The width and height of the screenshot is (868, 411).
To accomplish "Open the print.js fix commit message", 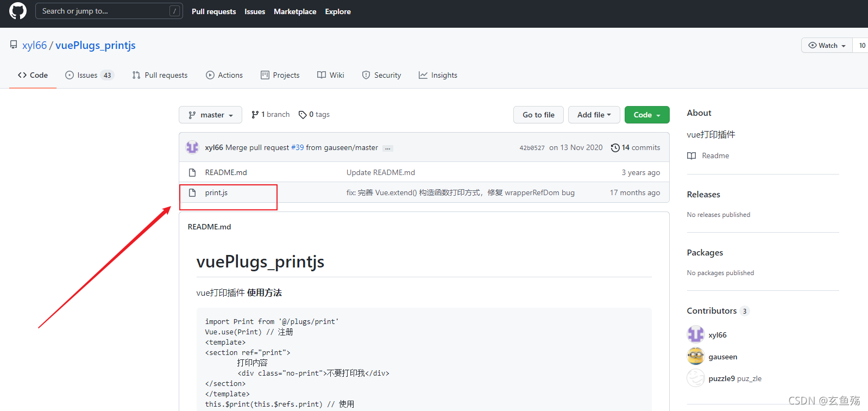I will [x=461, y=192].
